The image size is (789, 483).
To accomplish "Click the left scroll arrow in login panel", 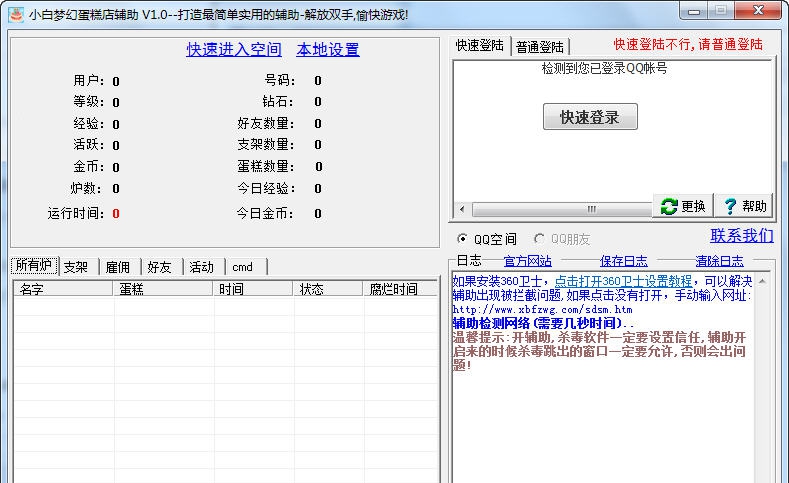I will (x=462, y=209).
